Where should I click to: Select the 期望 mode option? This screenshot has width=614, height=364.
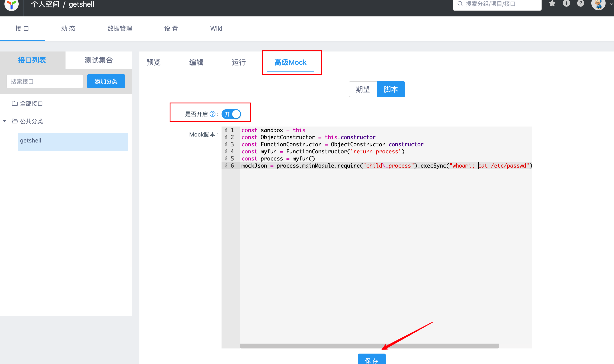point(362,89)
